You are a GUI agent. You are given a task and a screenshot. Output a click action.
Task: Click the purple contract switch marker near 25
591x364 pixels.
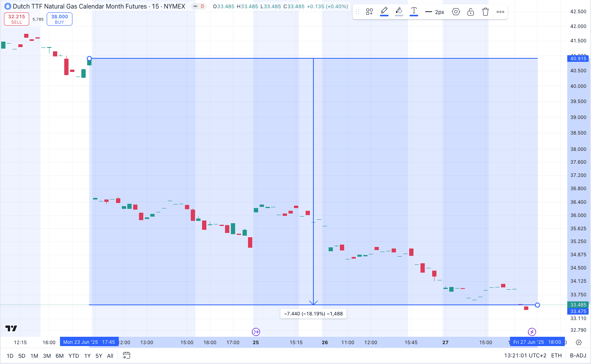tap(256, 332)
